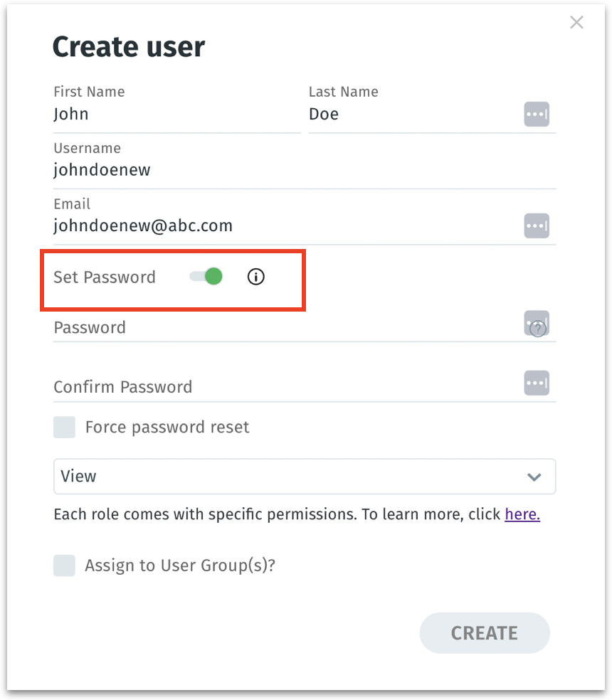Open the role permissions 'here' link
612x700 pixels.
coord(522,514)
